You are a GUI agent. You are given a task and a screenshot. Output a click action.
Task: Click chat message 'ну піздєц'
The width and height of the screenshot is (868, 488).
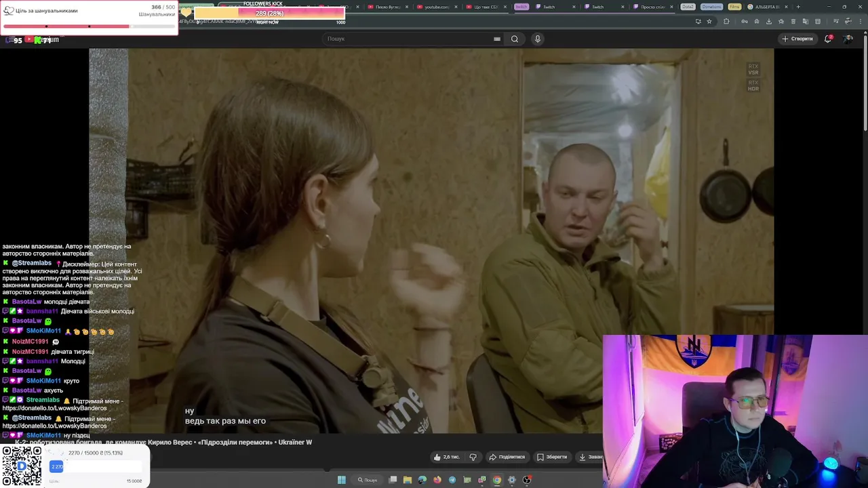coord(77,435)
